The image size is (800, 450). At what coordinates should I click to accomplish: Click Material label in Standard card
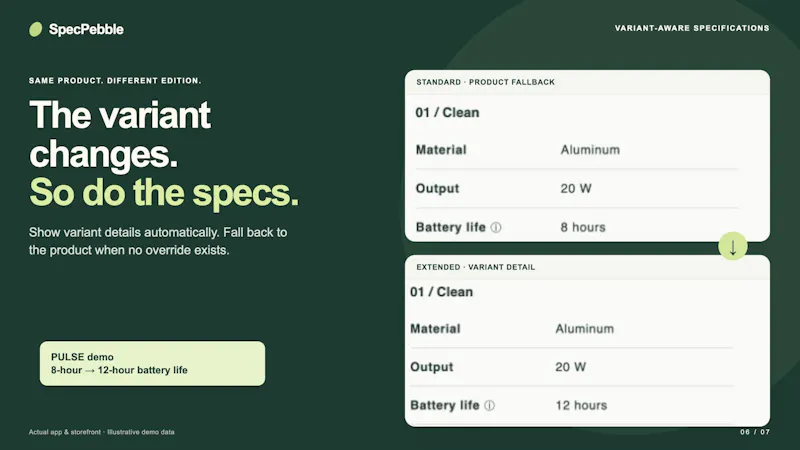coord(441,150)
